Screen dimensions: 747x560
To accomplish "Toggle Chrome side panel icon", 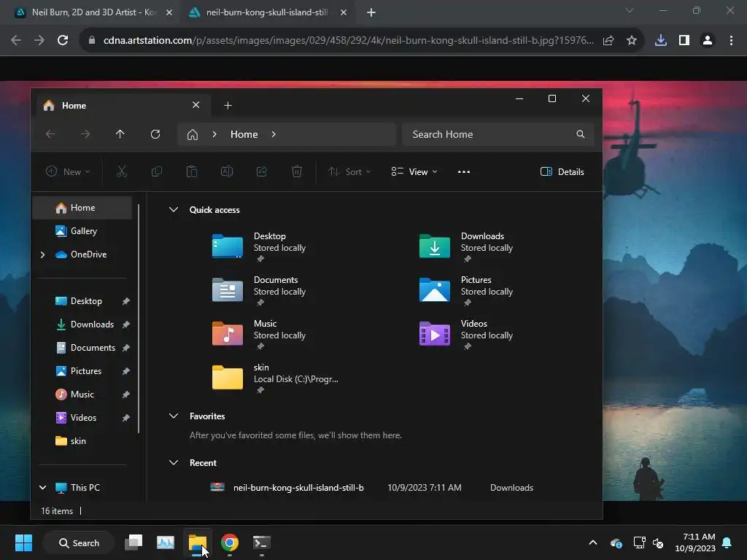I will [684, 41].
